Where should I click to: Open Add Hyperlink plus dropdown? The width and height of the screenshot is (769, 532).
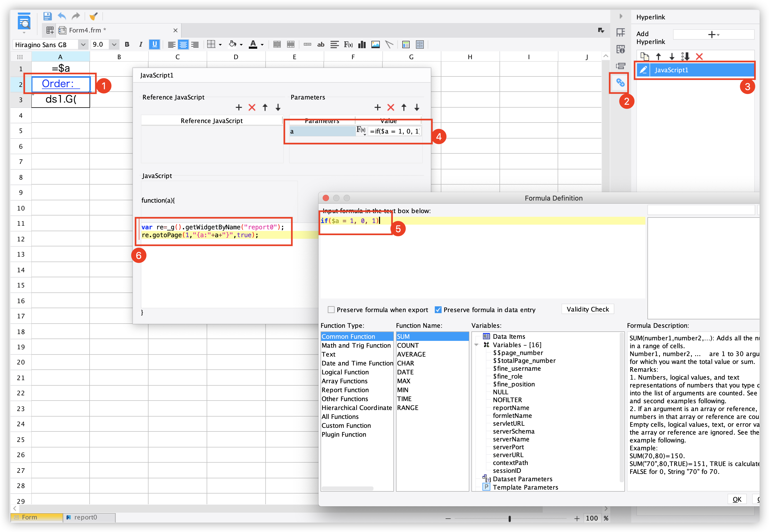713,35
